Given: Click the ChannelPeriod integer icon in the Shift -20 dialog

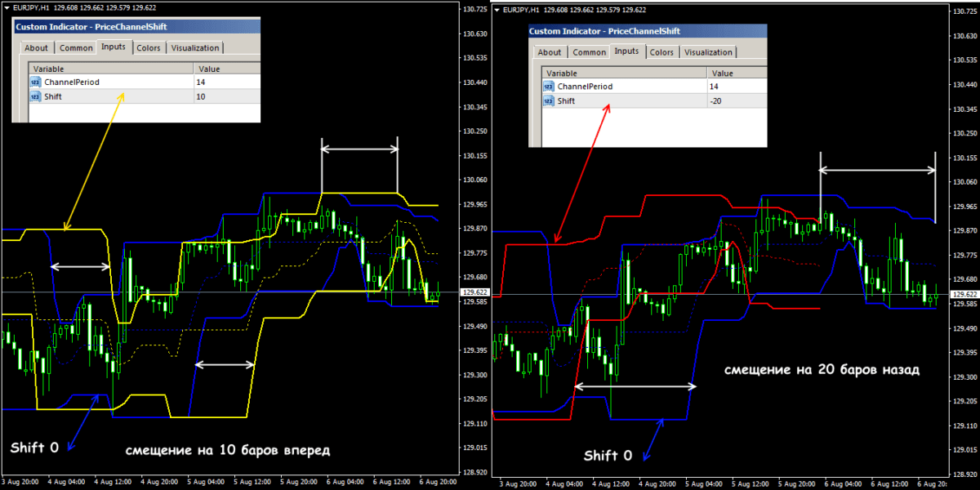Looking at the screenshot, I should 548,87.
